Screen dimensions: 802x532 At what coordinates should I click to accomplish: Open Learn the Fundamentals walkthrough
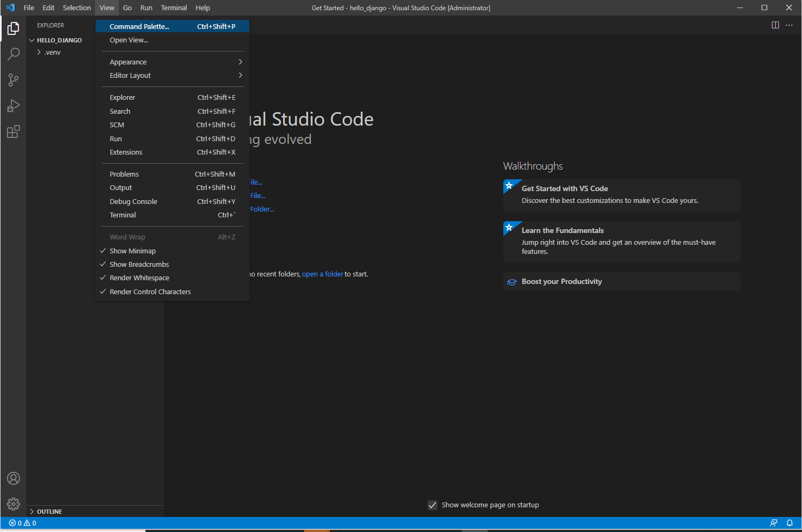pyautogui.click(x=622, y=242)
